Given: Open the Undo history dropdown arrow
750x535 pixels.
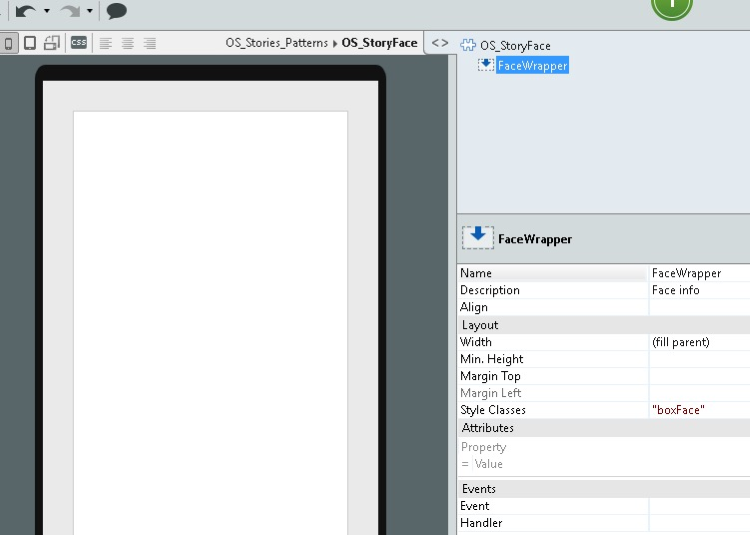Looking at the screenshot, I should coord(46,11).
